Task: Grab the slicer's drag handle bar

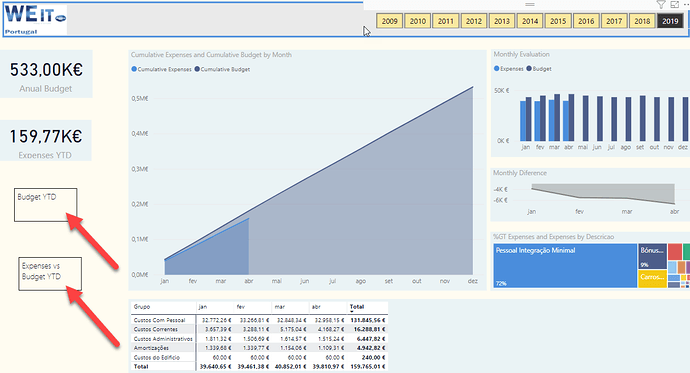Action: [530, 4]
